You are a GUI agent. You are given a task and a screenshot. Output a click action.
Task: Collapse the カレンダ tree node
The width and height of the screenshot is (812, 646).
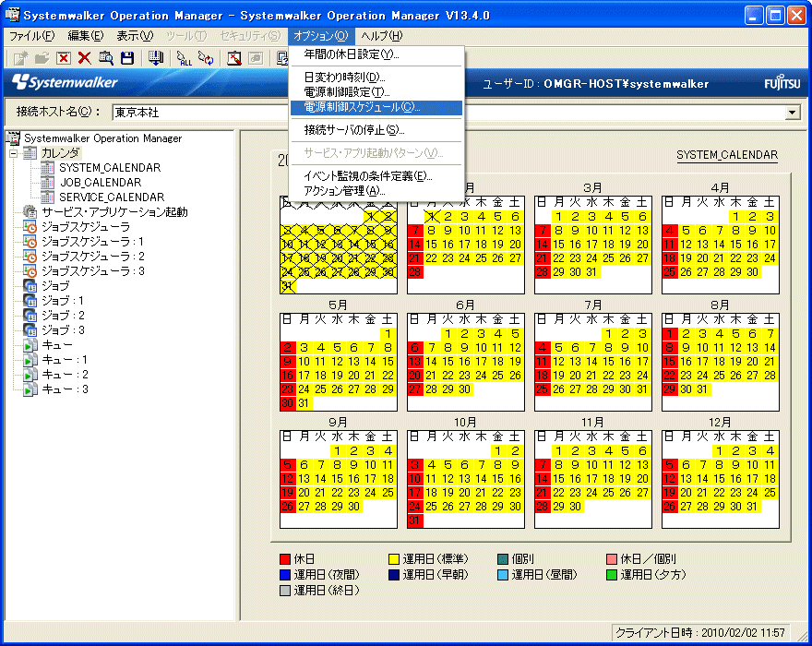[14, 153]
